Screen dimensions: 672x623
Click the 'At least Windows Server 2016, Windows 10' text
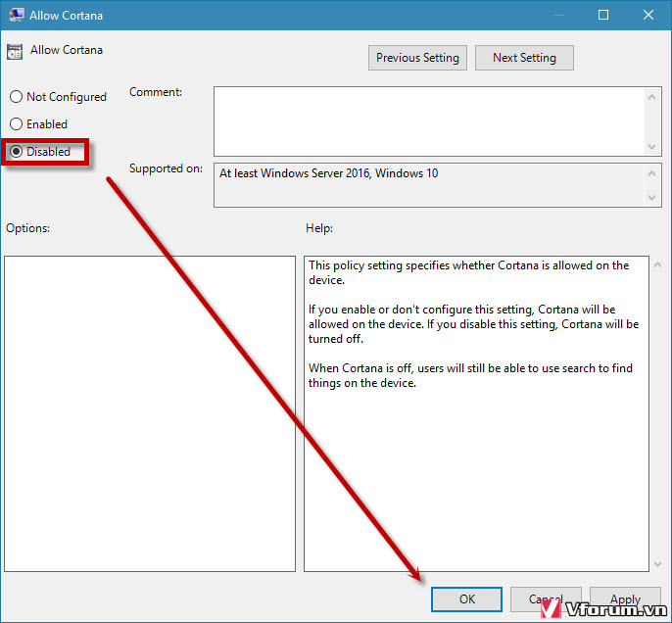(329, 173)
